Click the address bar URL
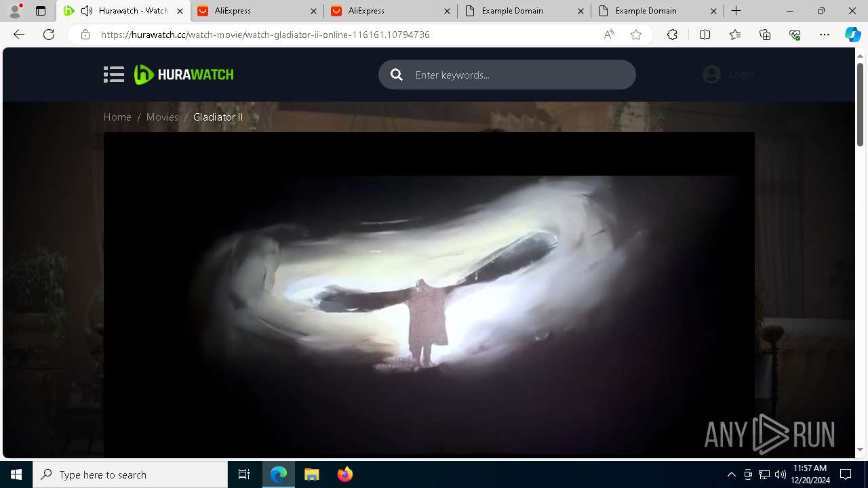The height and width of the screenshot is (488, 868). tap(265, 35)
